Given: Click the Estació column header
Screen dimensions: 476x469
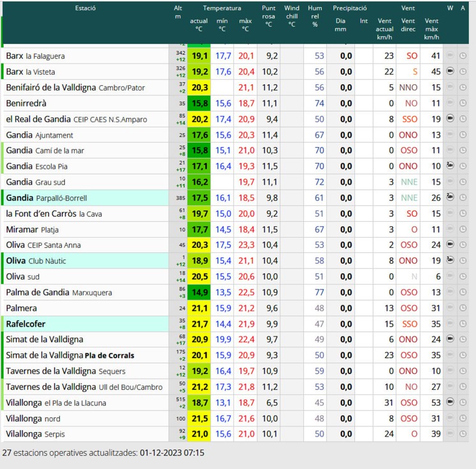Looking at the screenshot, I should point(85,8).
